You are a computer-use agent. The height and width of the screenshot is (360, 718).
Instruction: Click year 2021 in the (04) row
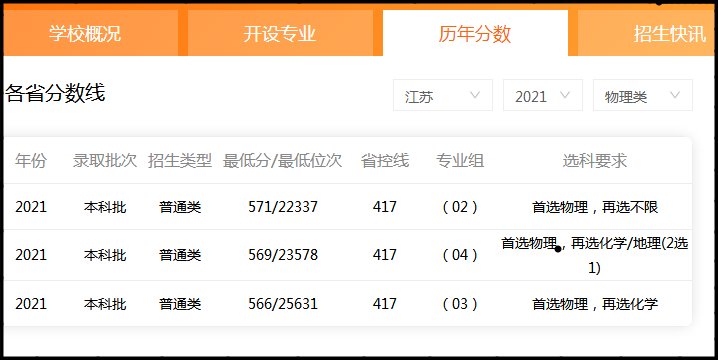31,255
